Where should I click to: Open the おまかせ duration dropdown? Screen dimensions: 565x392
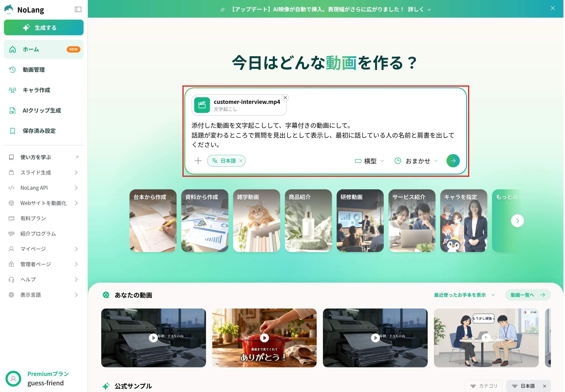[416, 161]
